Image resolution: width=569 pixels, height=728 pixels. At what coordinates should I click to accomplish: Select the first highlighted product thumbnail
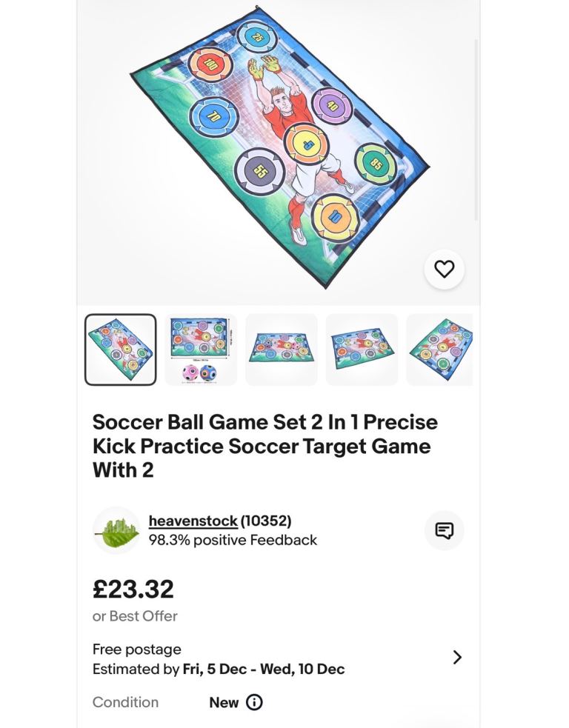coord(120,350)
